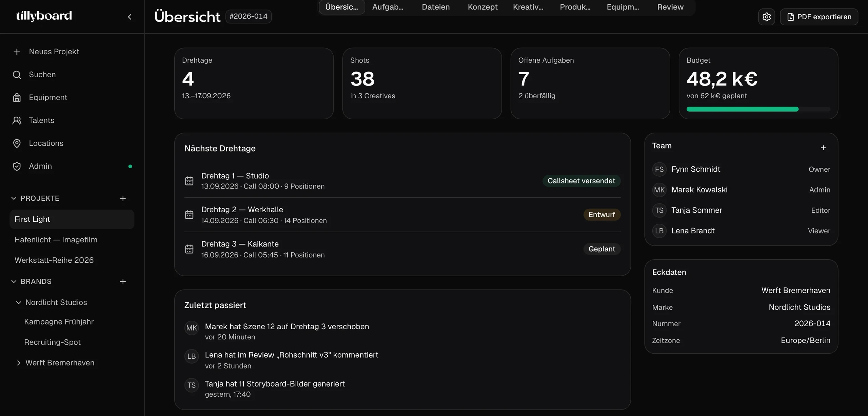The height and width of the screenshot is (416, 868).
Task: Click the Admin shield icon
Action: tap(17, 166)
